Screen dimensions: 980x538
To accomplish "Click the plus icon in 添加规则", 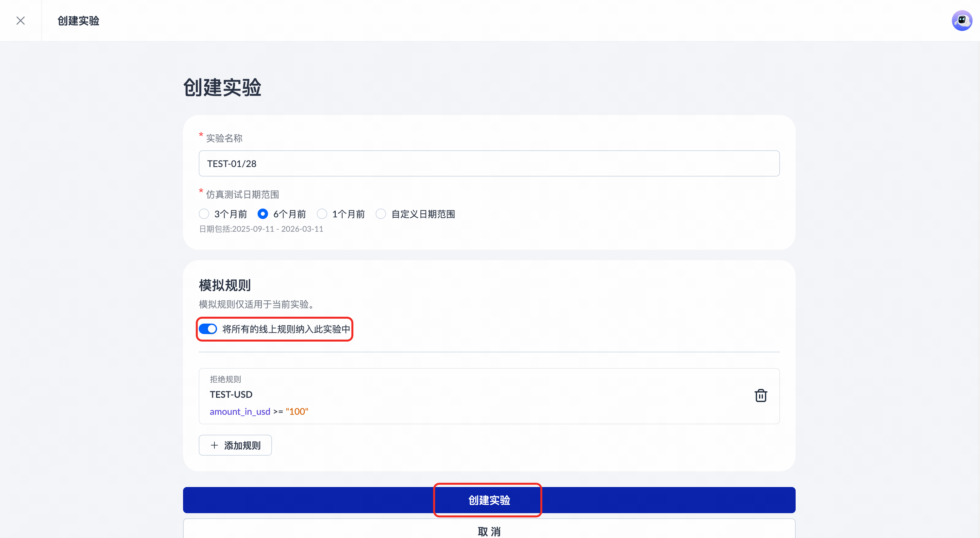I will coord(214,445).
